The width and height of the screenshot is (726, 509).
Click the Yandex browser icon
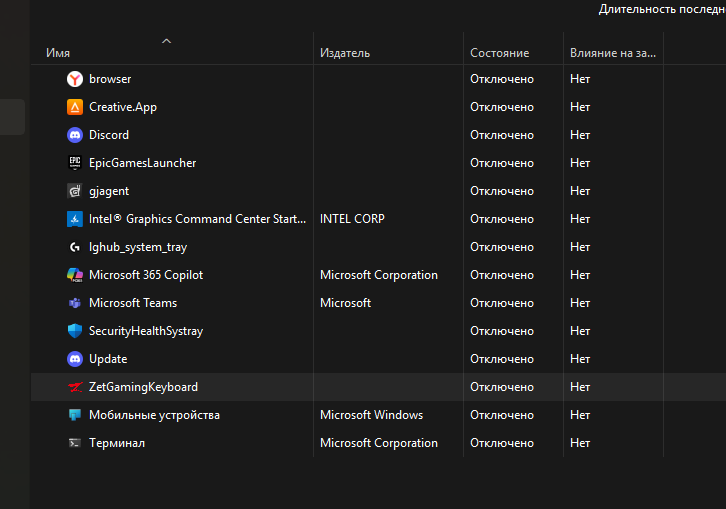(75, 79)
